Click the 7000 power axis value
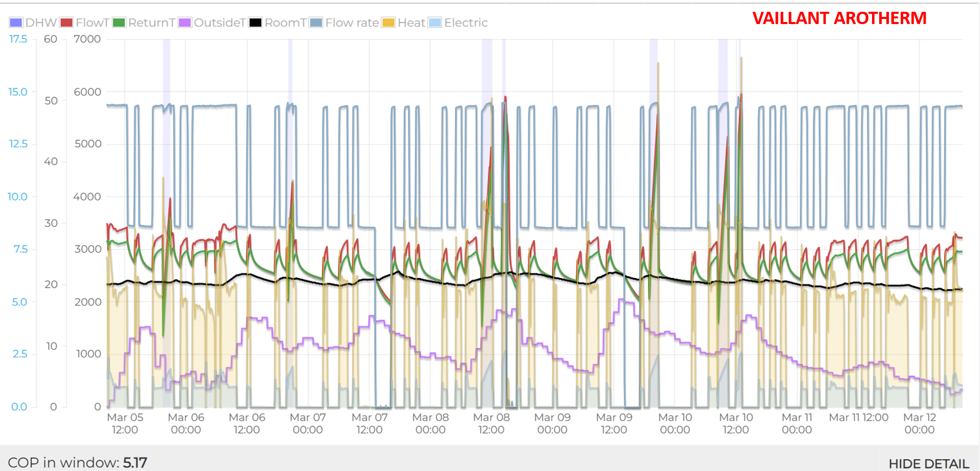This screenshot has height=471, width=980. [88, 39]
